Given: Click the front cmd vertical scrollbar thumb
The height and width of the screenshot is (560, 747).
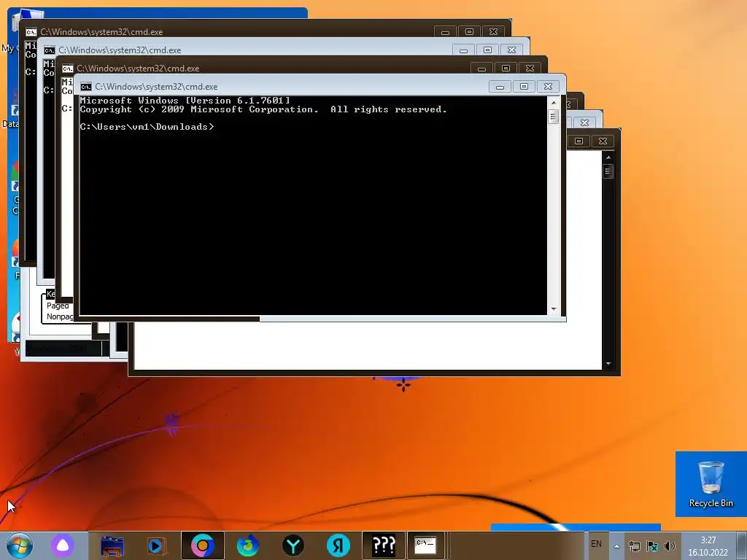Looking at the screenshot, I should pyautogui.click(x=553, y=117).
